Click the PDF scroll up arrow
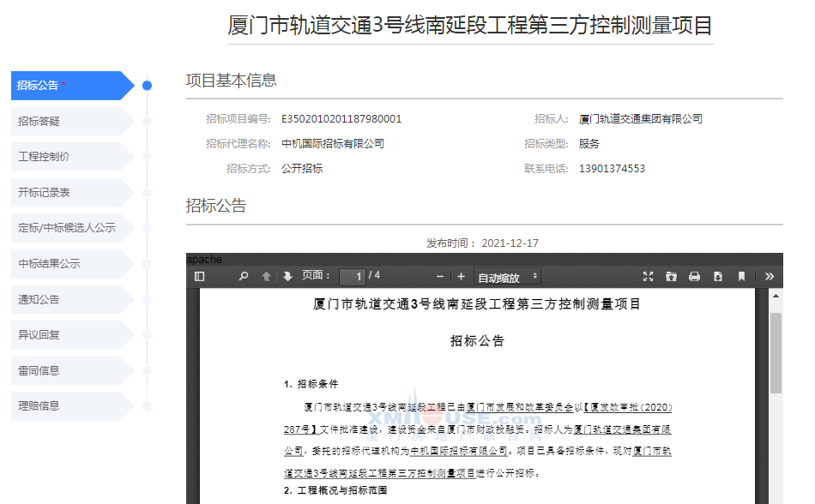 (776, 297)
